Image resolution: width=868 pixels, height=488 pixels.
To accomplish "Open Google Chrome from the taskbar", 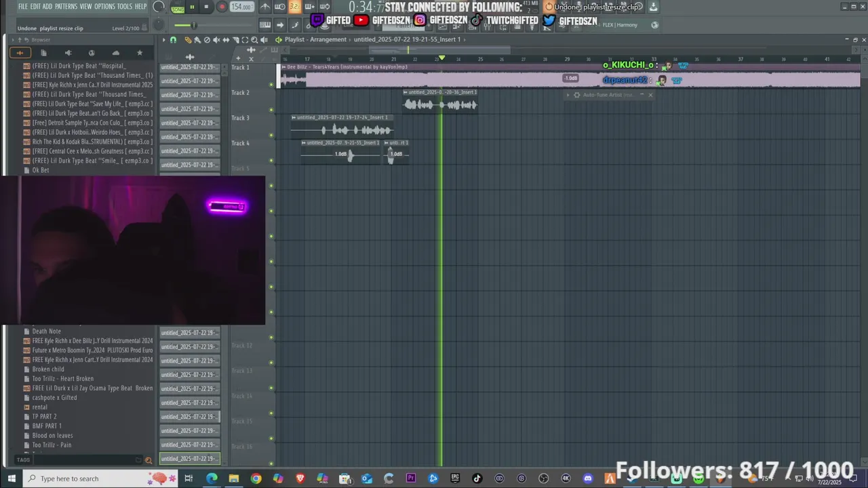I will point(256,479).
